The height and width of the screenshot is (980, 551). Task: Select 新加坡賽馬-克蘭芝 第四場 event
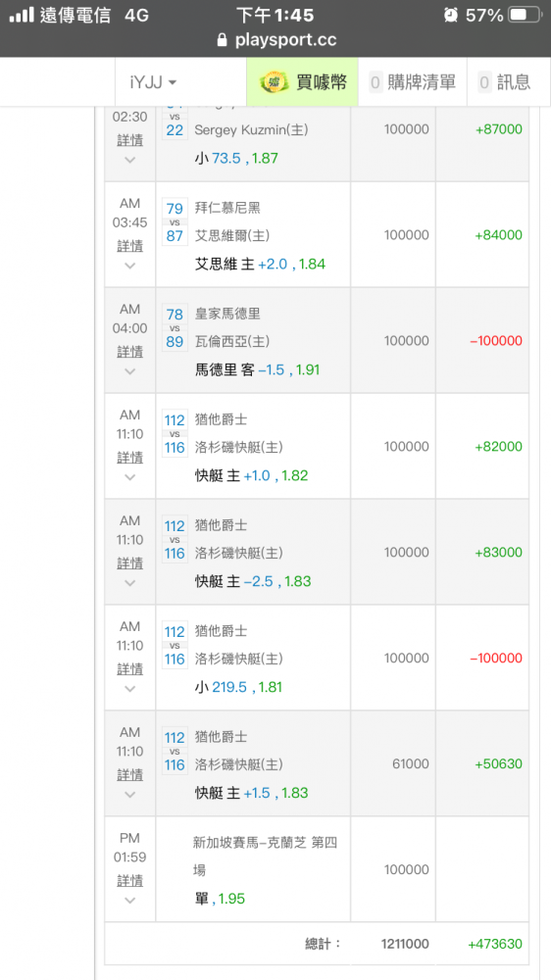click(x=265, y=857)
